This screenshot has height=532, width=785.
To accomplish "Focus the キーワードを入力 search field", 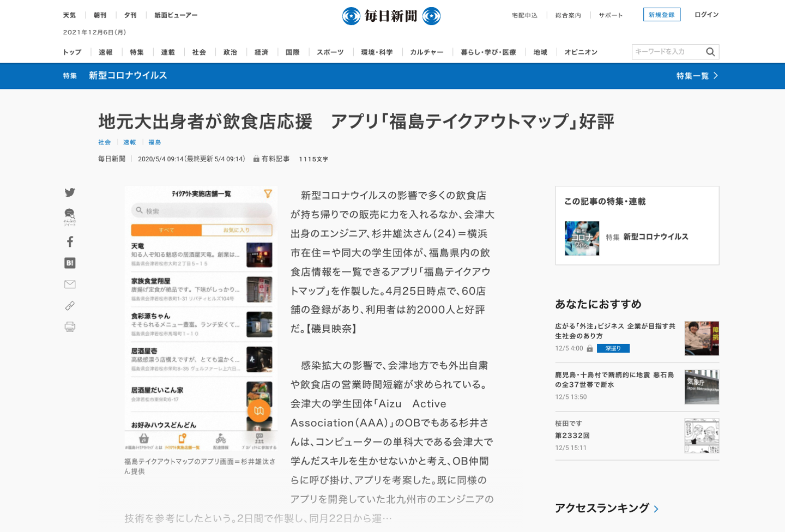I will [668, 52].
